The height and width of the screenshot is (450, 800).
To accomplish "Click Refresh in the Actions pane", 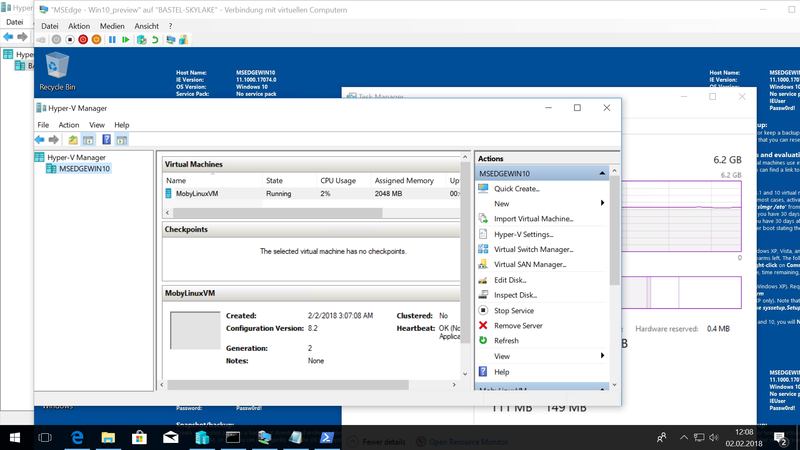I will pos(506,340).
